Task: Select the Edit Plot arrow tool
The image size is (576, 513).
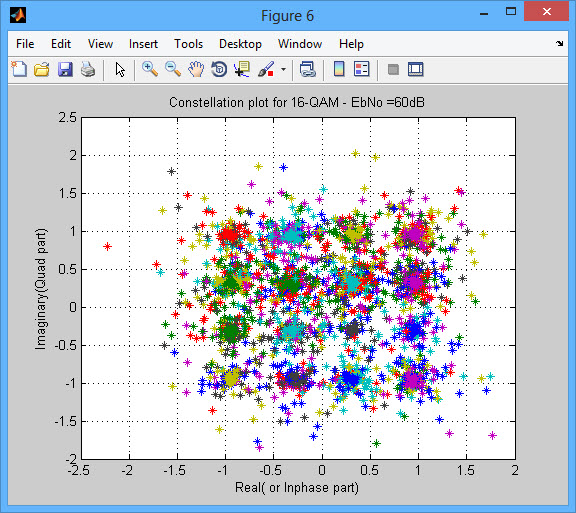Action: (120, 69)
